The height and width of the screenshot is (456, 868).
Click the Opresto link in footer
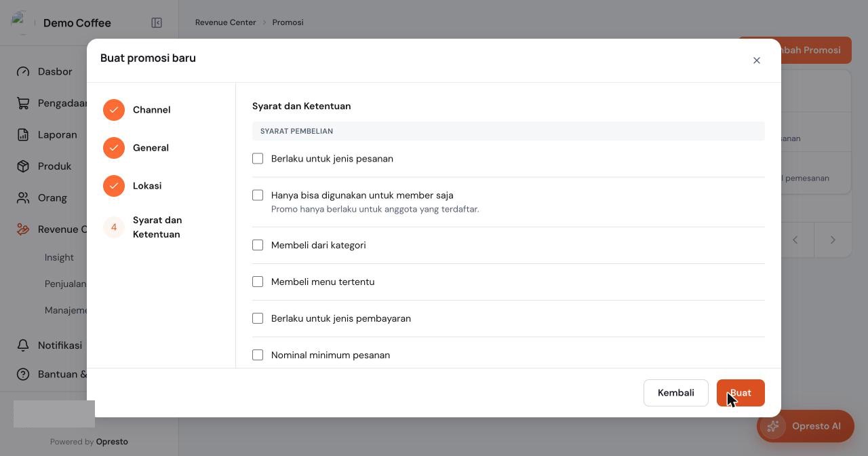(112, 442)
